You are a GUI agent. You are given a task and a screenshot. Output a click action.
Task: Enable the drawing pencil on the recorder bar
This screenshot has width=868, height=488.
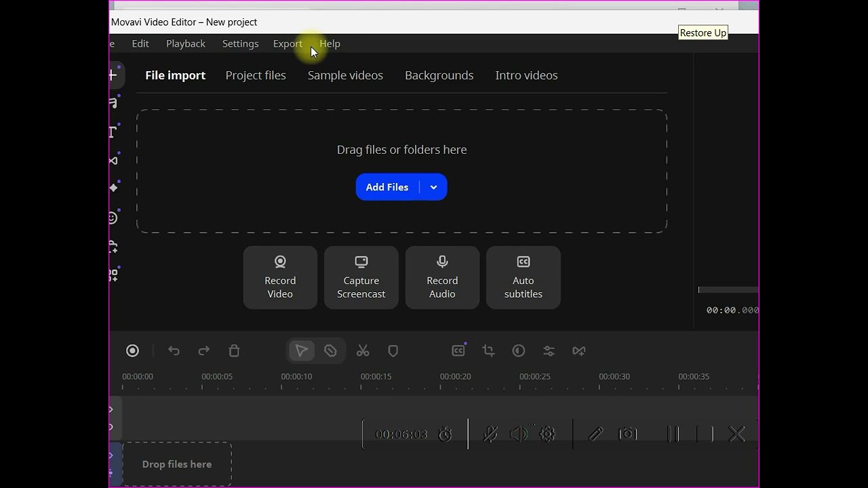[595, 434]
